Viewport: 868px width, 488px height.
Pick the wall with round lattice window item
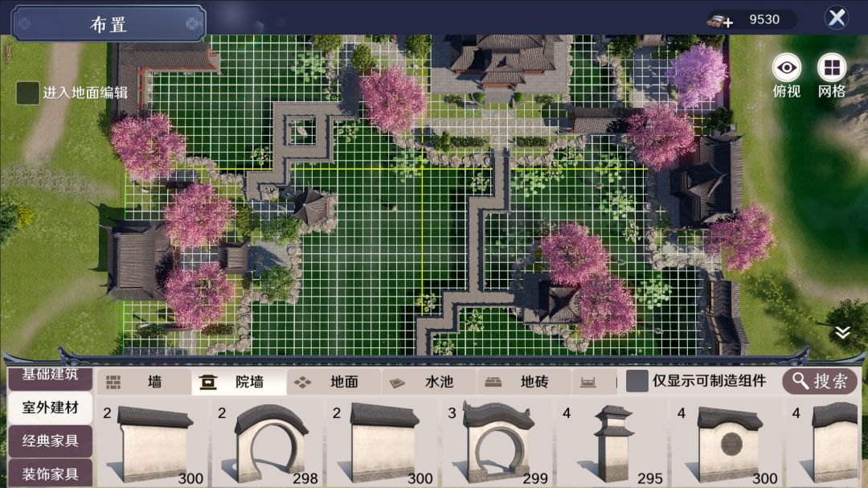coord(727,443)
